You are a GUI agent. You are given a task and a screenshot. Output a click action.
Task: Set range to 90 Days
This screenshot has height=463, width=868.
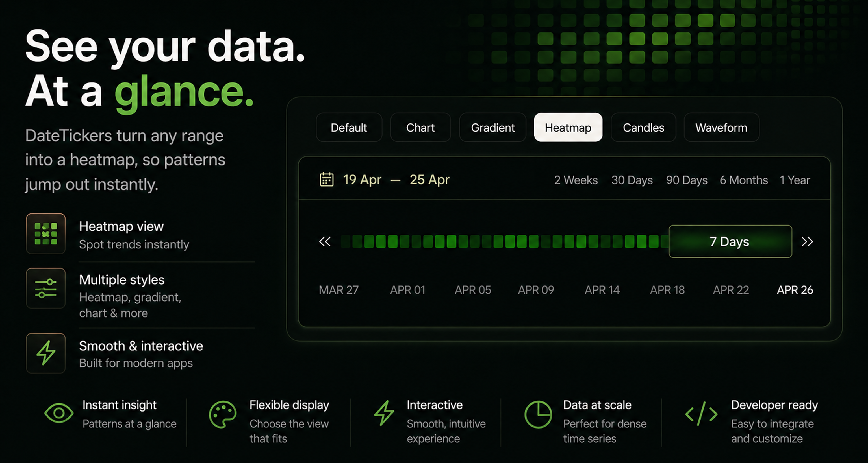pos(687,180)
